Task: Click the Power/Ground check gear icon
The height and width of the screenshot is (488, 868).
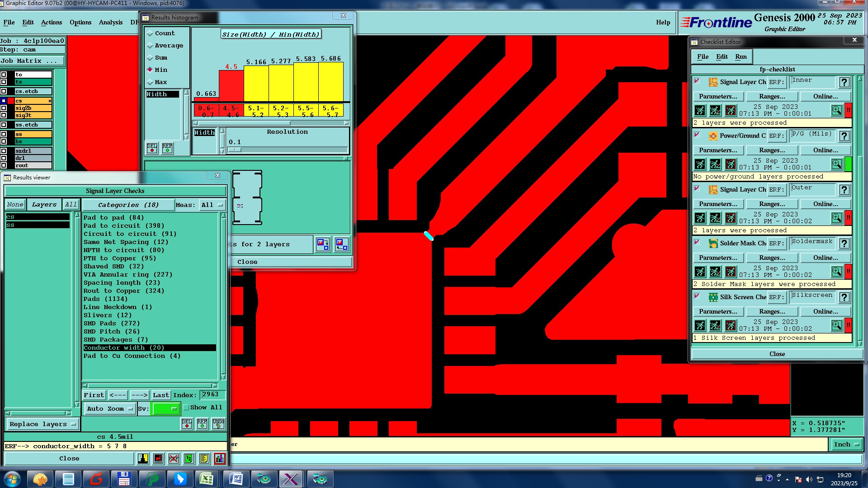Action: pos(713,136)
